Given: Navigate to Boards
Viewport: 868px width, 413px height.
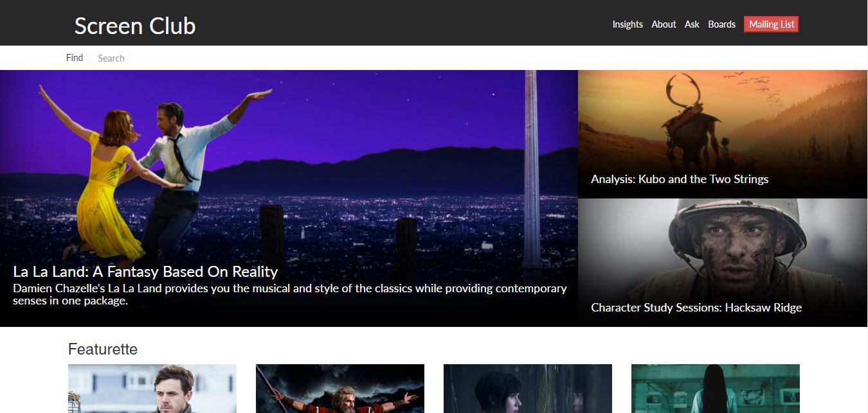Looking at the screenshot, I should coord(721,24).
